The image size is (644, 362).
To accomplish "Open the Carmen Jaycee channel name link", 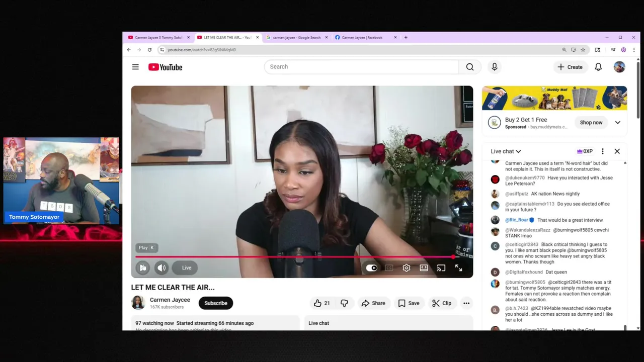I will point(170,300).
